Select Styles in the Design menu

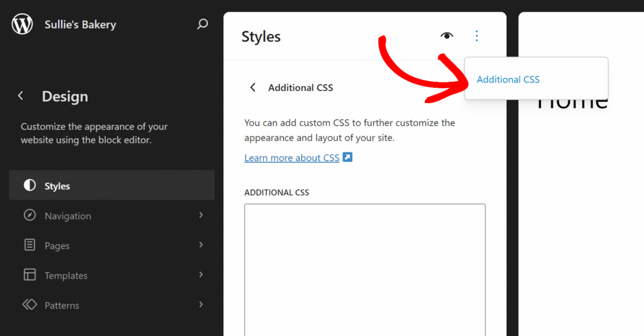point(112,185)
